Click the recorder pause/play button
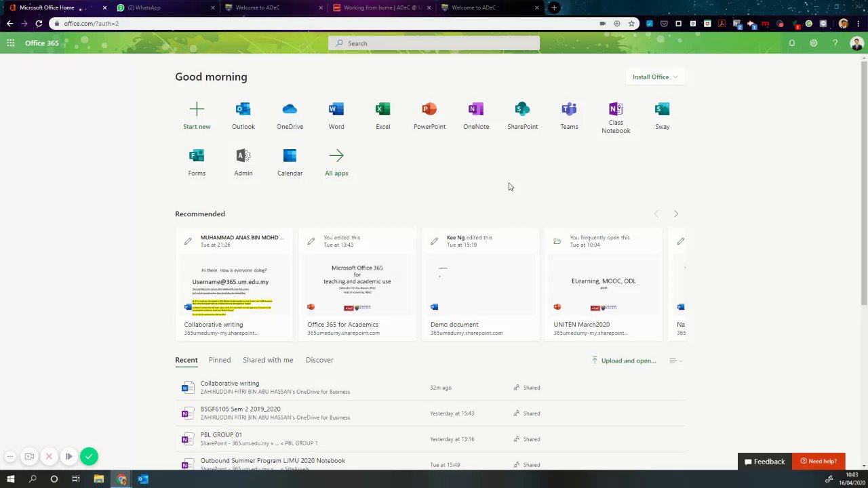 (68, 456)
